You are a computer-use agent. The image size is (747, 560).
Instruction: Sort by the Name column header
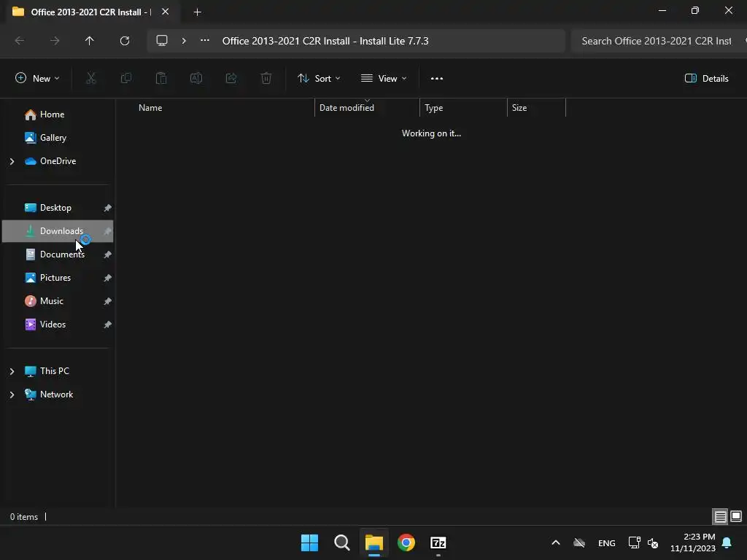click(150, 108)
